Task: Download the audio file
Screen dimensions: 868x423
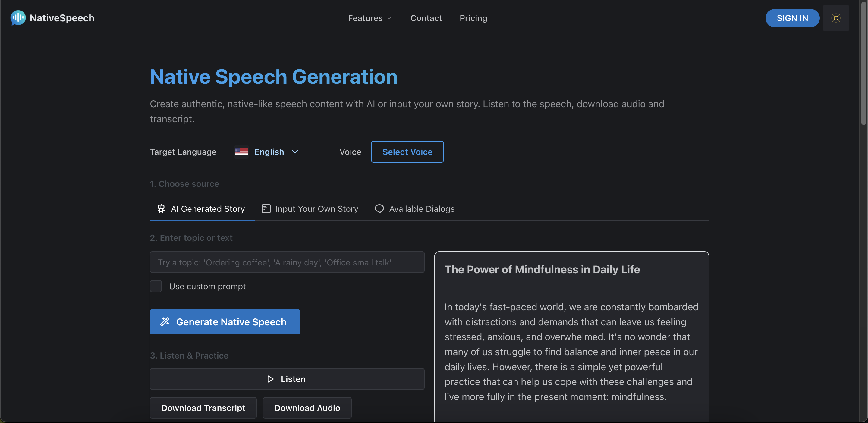Action: point(307,408)
